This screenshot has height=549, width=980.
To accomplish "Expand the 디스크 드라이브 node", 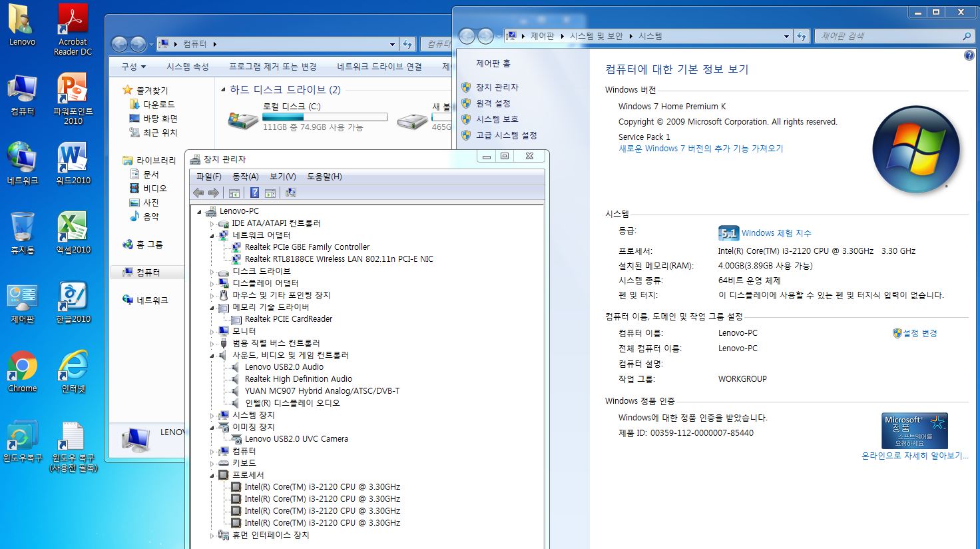I will coord(212,272).
